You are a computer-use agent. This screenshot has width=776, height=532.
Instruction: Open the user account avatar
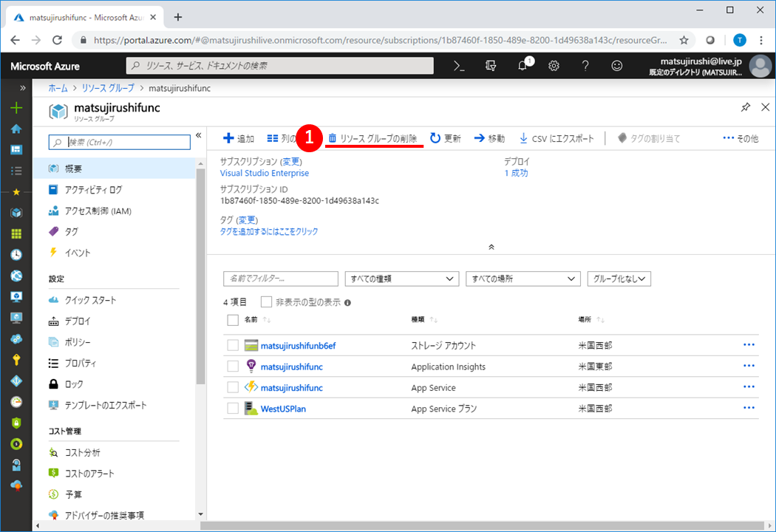pyautogui.click(x=760, y=66)
